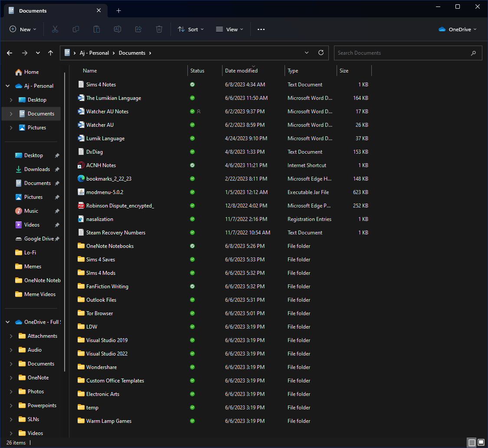Select the bookmarks_2_22_23 Edge file icon
488x448 pixels.
(81, 178)
